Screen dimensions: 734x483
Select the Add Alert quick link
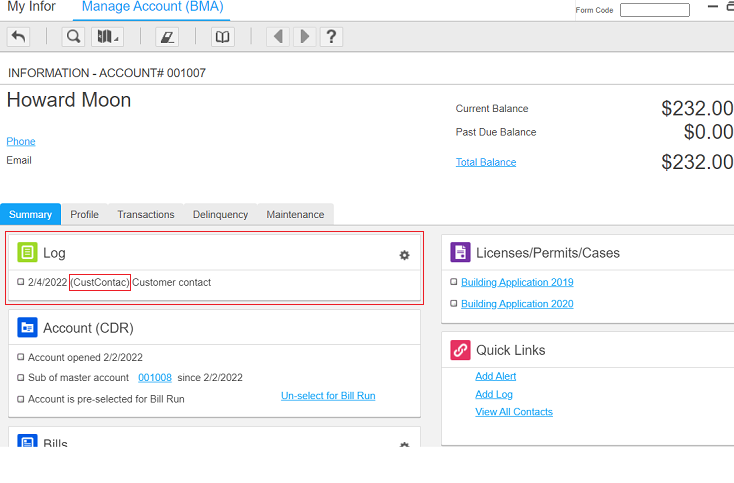[x=496, y=376]
